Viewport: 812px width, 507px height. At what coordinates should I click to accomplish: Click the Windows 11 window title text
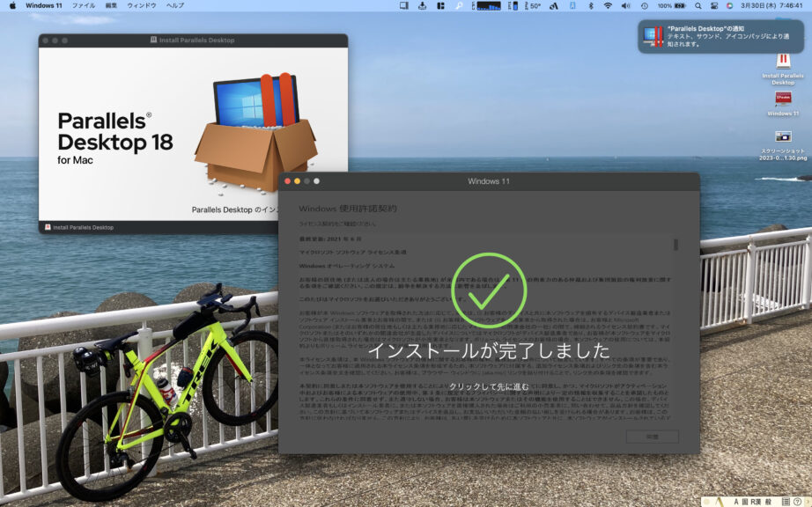tap(489, 181)
